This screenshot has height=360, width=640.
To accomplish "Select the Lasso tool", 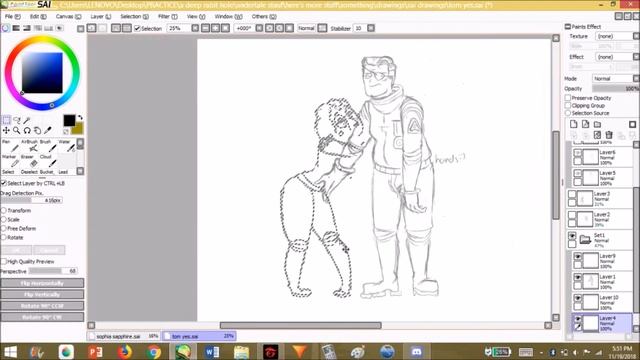I will [x=17, y=120].
